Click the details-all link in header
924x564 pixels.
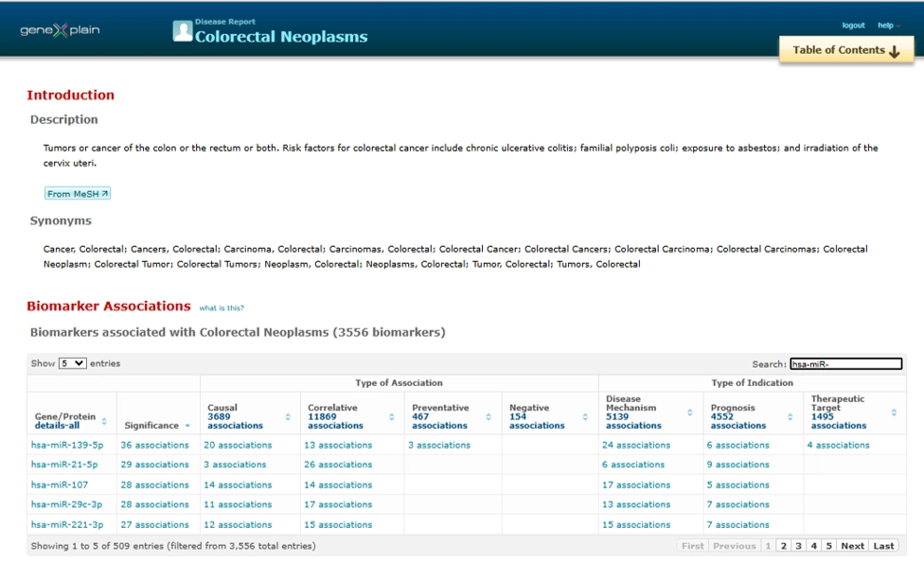click(x=57, y=426)
